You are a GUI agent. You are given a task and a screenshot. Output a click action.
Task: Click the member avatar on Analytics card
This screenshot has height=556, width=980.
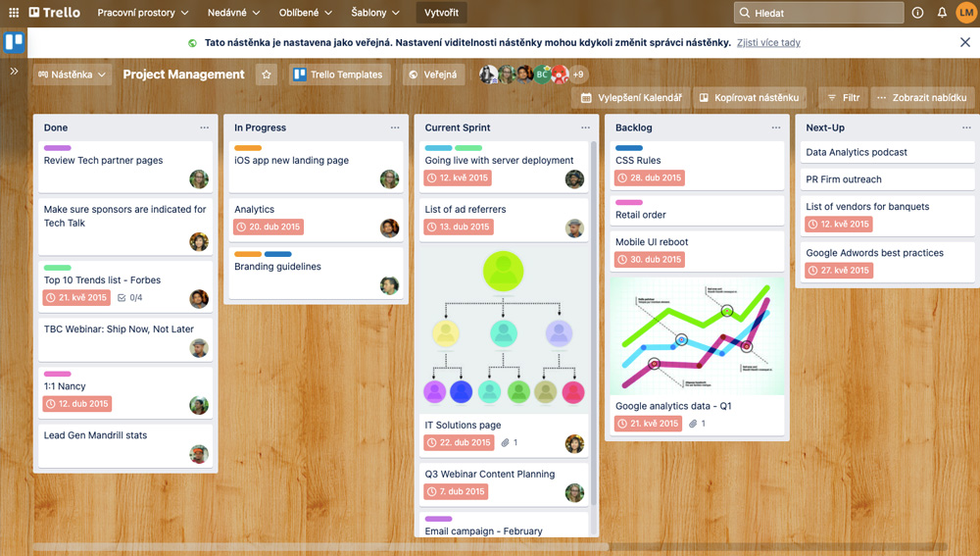[389, 228]
